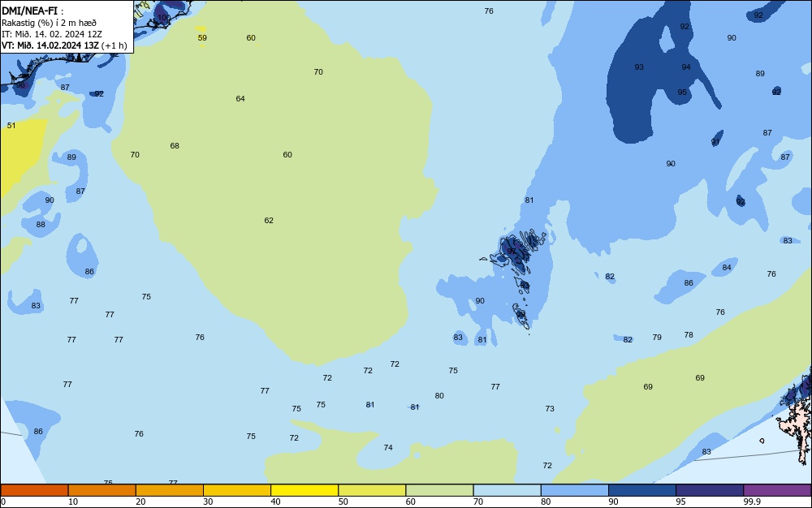Click the legend scale label '40'
812x508 pixels.
(275, 502)
